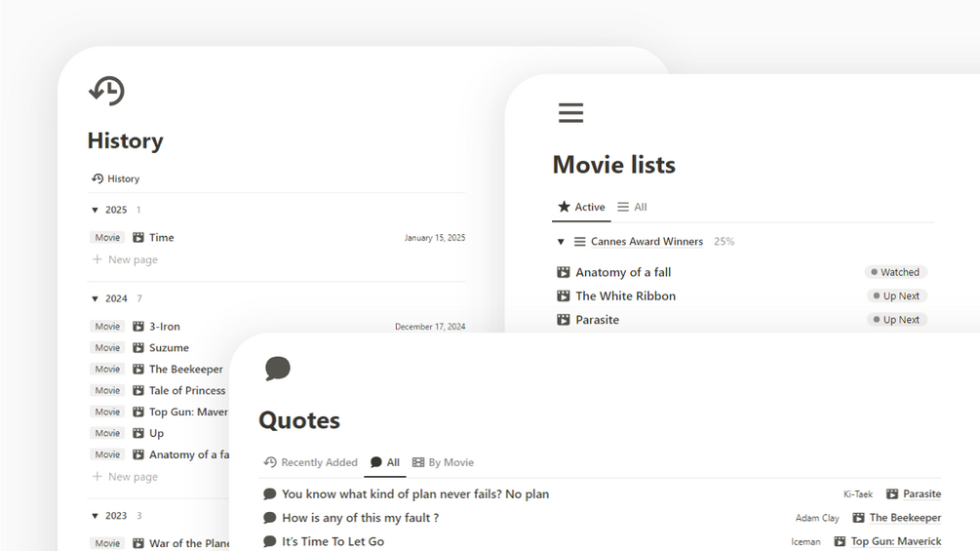Click the clapperboard icon beside Tale of Princess

[138, 390]
